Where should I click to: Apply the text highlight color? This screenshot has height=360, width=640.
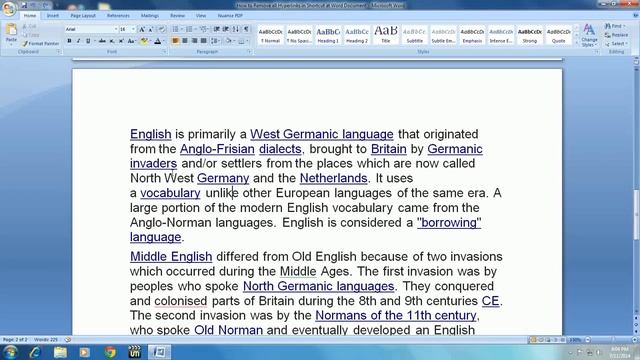pos(143,41)
